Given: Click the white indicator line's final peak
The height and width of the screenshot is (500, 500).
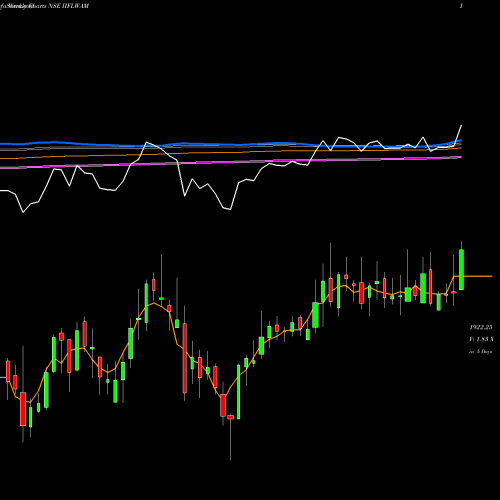Looking at the screenshot, I should click(x=461, y=126).
